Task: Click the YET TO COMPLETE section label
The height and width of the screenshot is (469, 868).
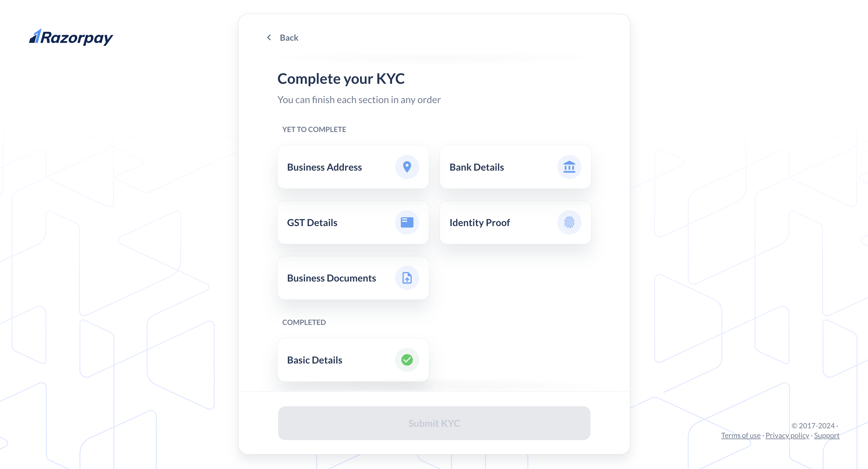Action: (314, 129)
